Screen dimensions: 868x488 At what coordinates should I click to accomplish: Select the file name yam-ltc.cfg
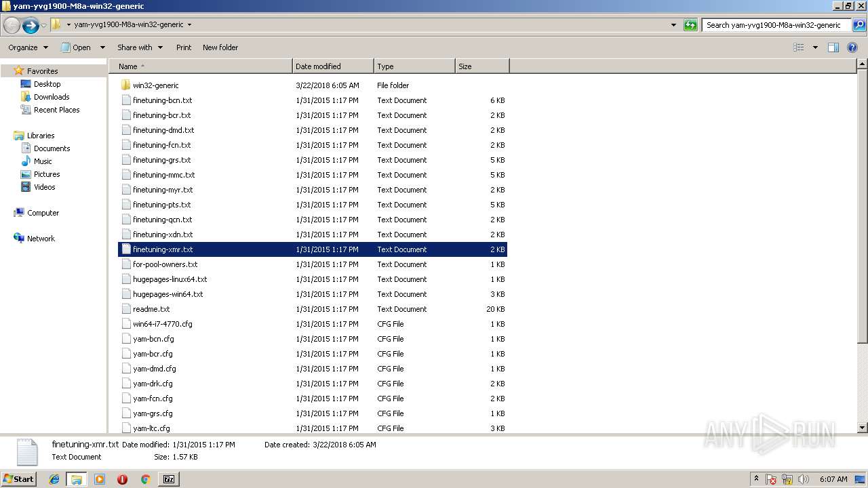(x=151, y=428)
